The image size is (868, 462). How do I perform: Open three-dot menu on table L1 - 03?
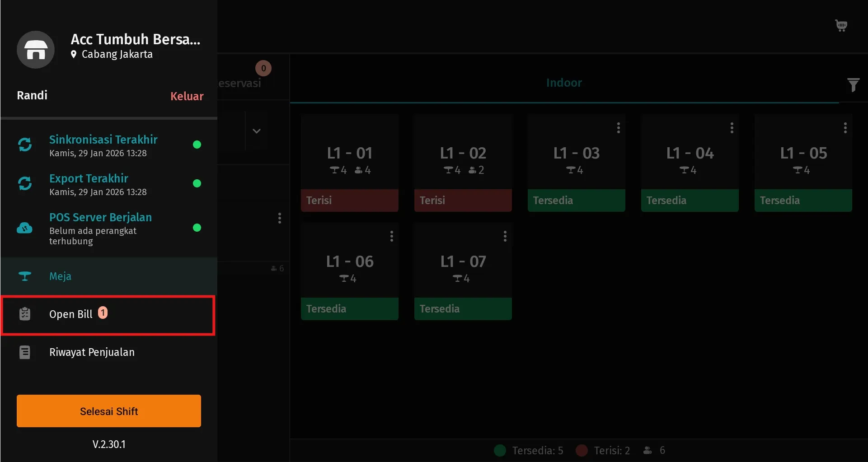[x=618, y=128]
